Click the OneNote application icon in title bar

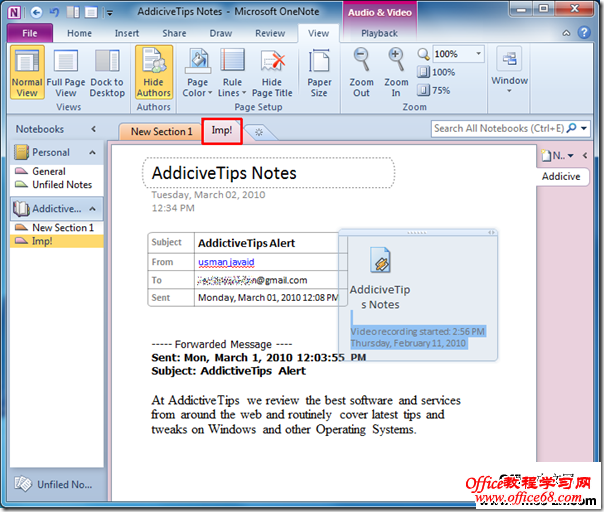(x=14, y=13)
